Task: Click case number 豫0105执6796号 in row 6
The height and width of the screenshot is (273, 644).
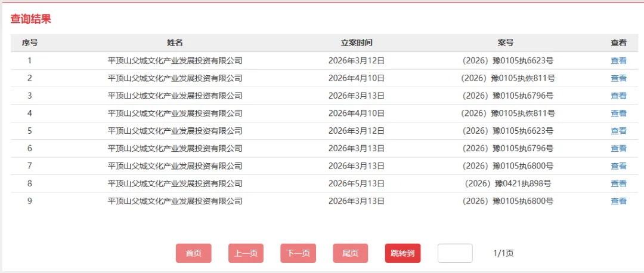Action: point(507,148)
